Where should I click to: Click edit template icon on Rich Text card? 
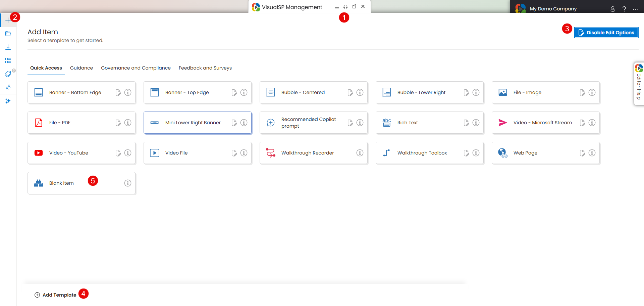pos(466,123)
